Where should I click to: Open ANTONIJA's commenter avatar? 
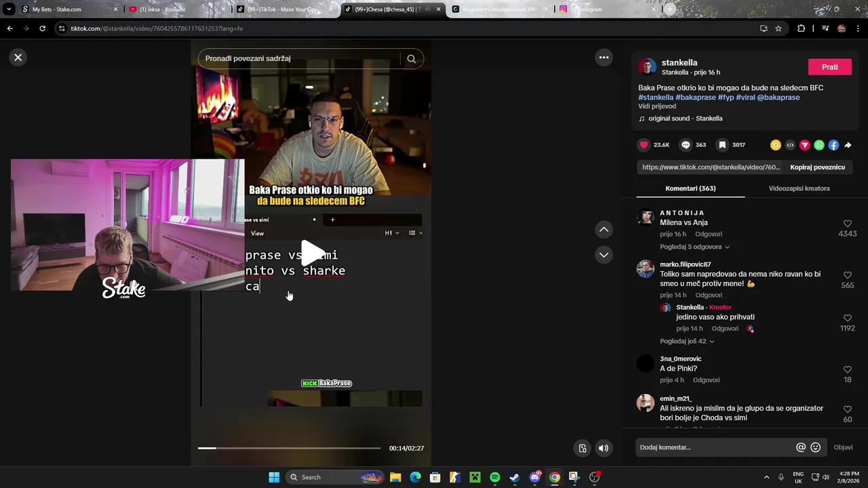pos(646,217)
